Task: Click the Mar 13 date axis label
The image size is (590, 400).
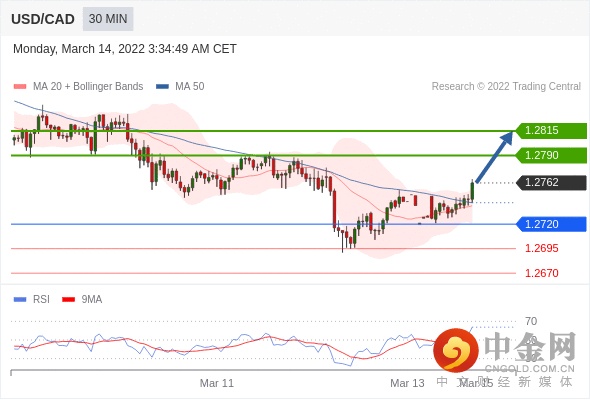Action: click(407, 383)
